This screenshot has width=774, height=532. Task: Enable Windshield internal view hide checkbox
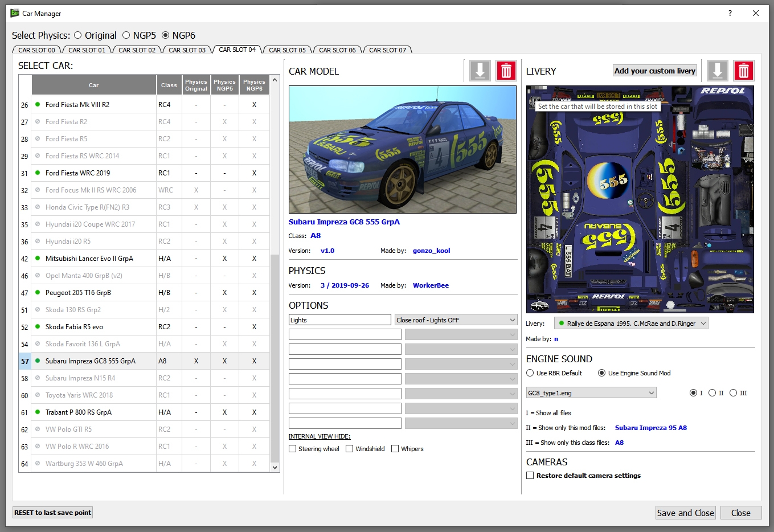point(350,449)
